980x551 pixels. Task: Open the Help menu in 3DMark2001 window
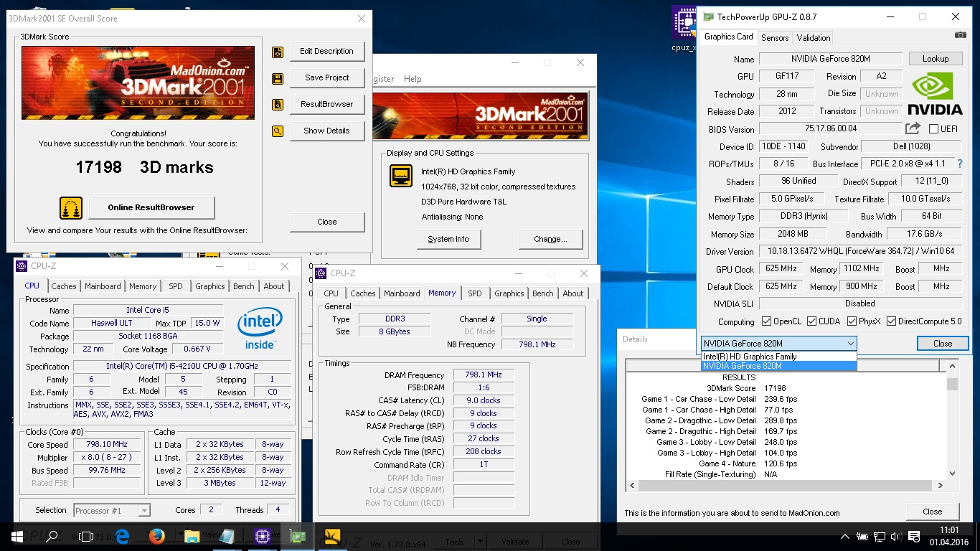point(413,79)
